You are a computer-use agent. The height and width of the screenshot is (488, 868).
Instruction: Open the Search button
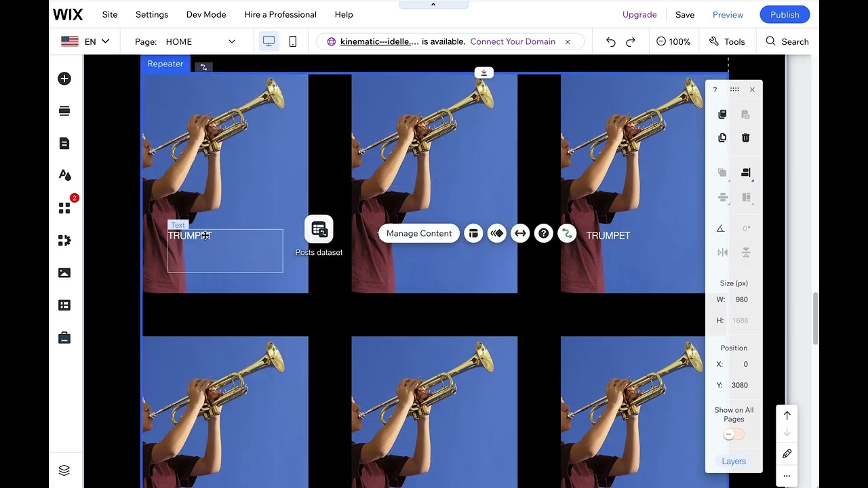coord(787,41)
